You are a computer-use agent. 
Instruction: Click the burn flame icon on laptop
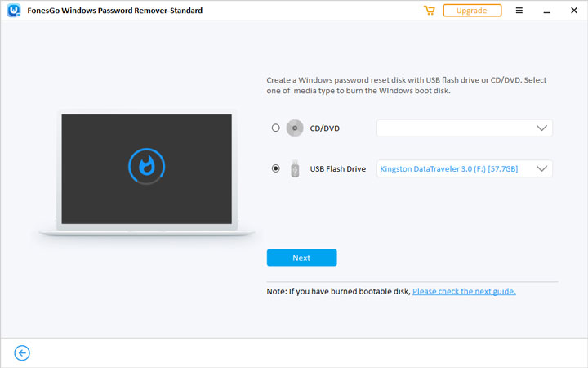(147, 166)
